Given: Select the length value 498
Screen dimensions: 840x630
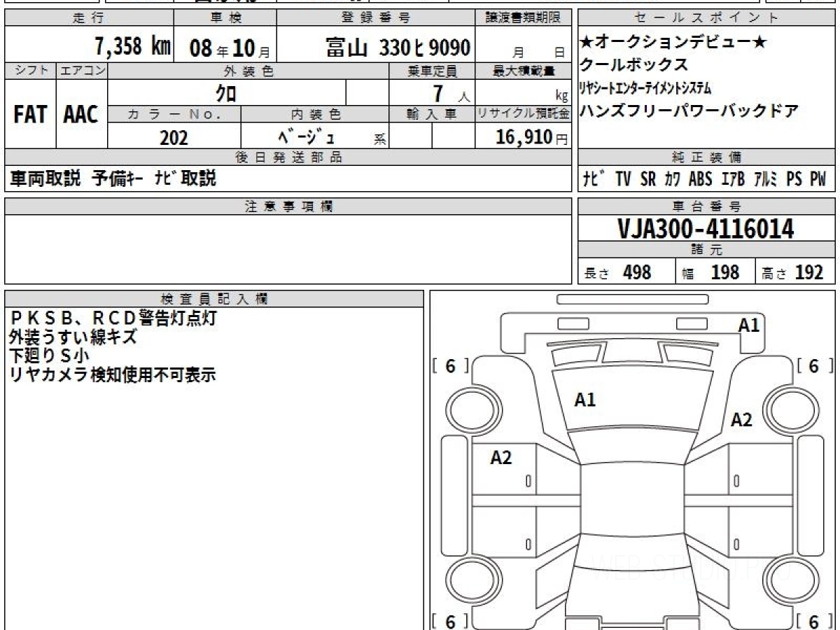Looking at the screenshot, I should [x=637, y=272].
